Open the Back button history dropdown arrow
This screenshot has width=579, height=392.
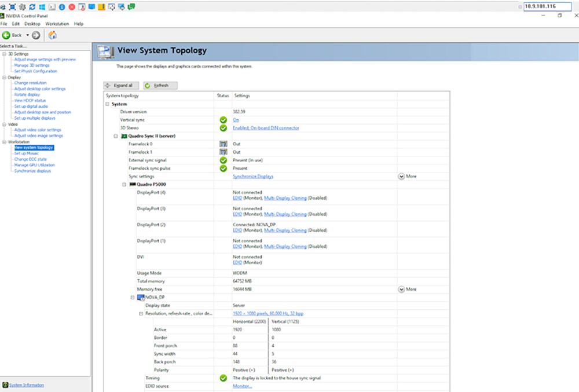click(x=27, y=35)
